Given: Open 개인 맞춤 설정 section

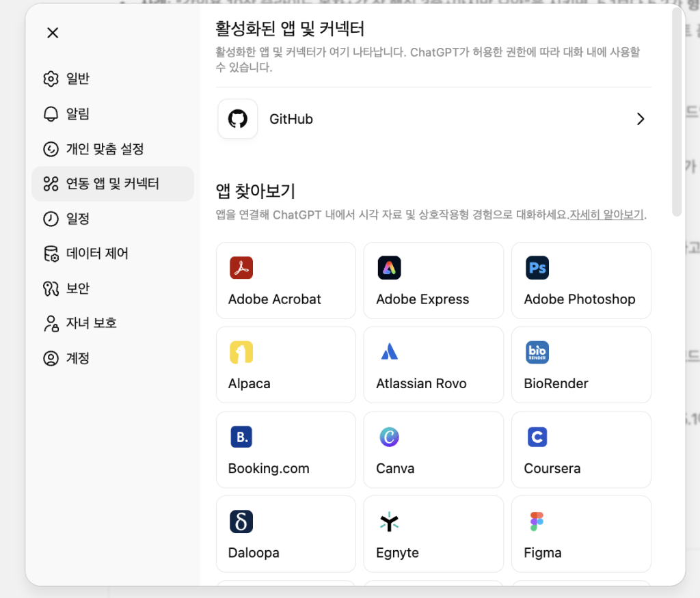Looking at the screenshot, I should click(113, 148).
